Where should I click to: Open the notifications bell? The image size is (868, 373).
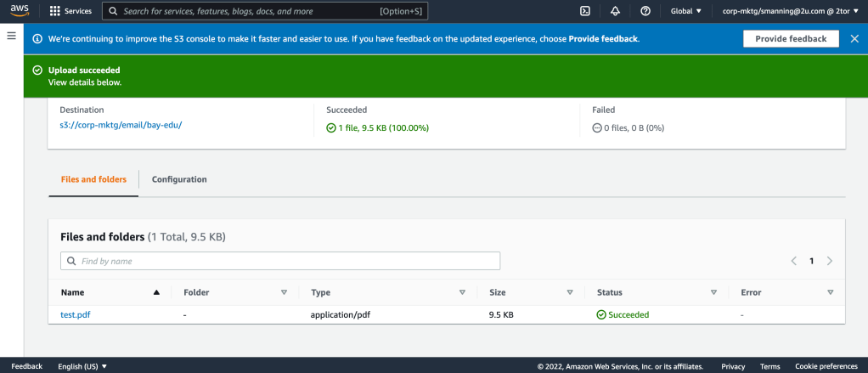tap(615, 11)
